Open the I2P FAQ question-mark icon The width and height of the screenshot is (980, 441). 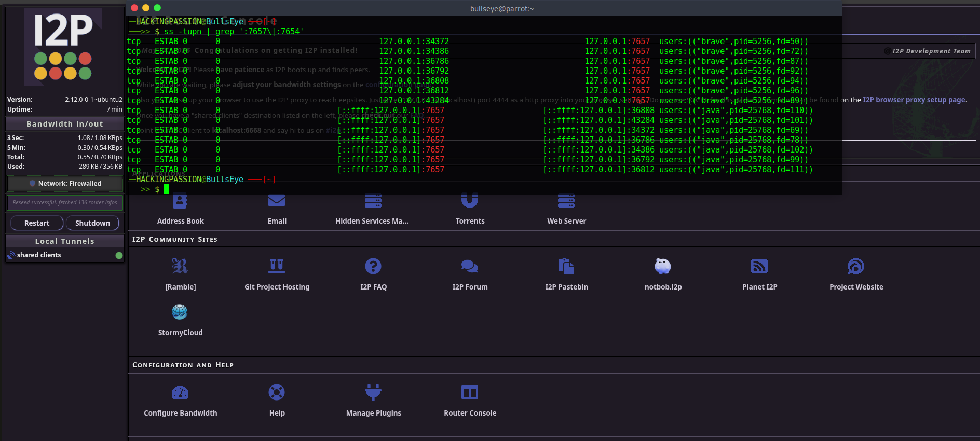tap(373, 266)
